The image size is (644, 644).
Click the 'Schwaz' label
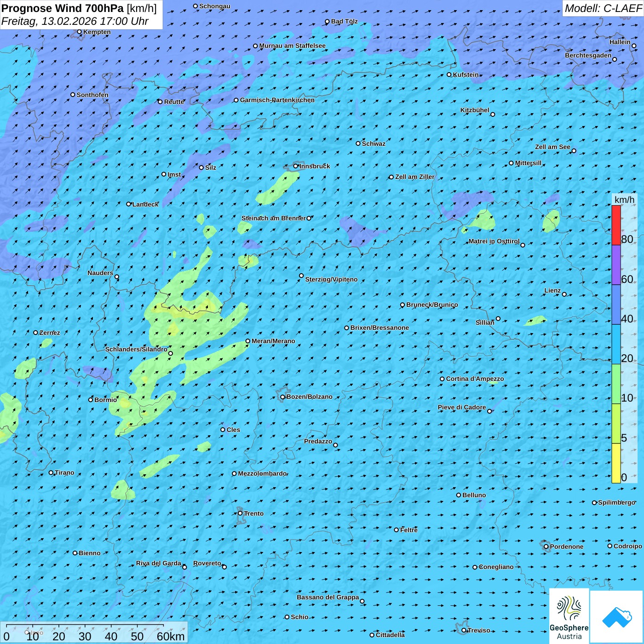point(374,144)
